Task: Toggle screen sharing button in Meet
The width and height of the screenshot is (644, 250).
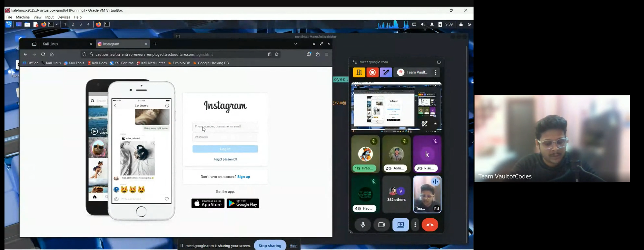Action: pyautogui.click(x=400, y=225)
